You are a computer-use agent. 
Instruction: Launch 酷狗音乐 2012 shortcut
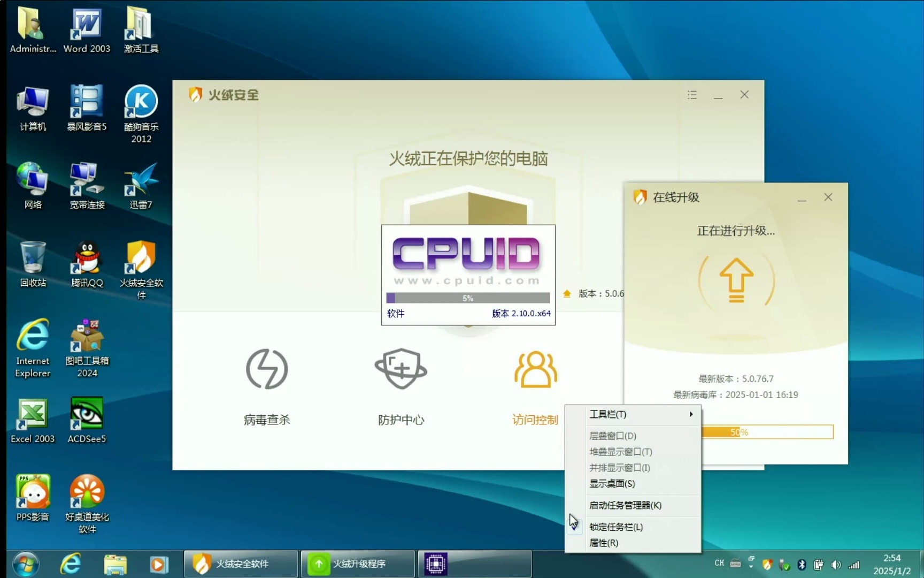point(141,113)
